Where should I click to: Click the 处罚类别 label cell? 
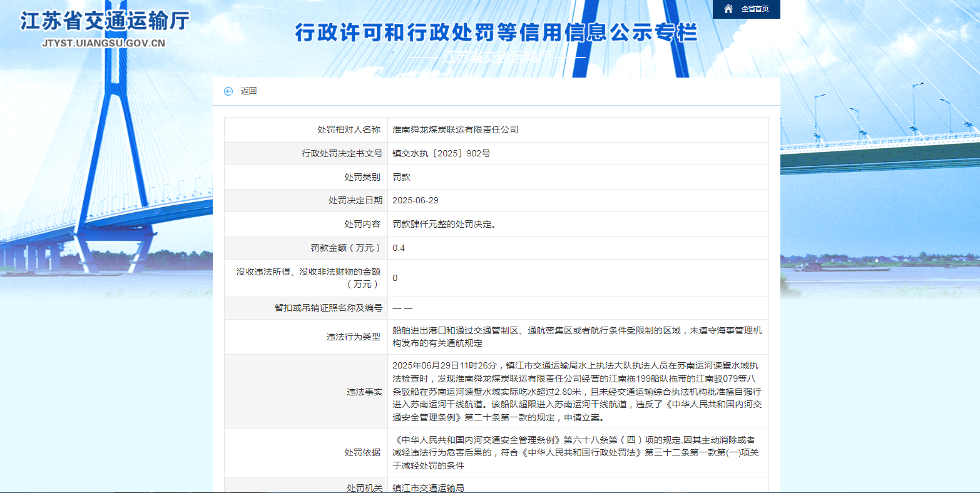(x=306, y=177)
